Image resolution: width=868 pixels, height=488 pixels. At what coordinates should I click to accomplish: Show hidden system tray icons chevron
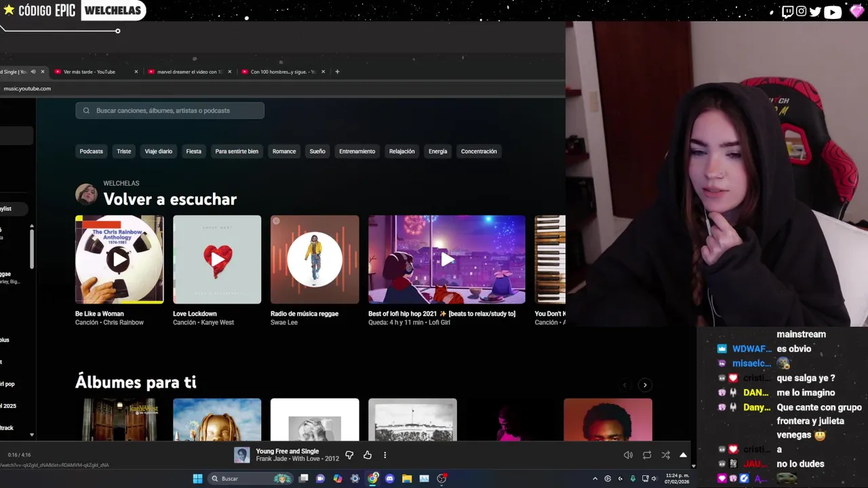(595, 479)
